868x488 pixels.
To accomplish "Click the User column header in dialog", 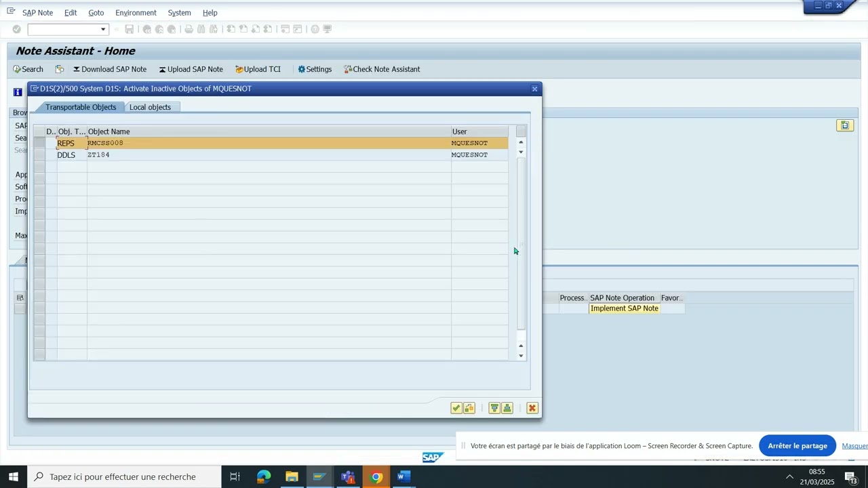I will [479, 131].
